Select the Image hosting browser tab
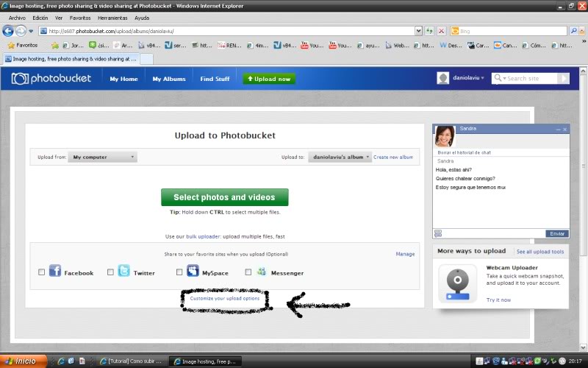The height and width of the screenshot is (368, 588). click(71, 59)
